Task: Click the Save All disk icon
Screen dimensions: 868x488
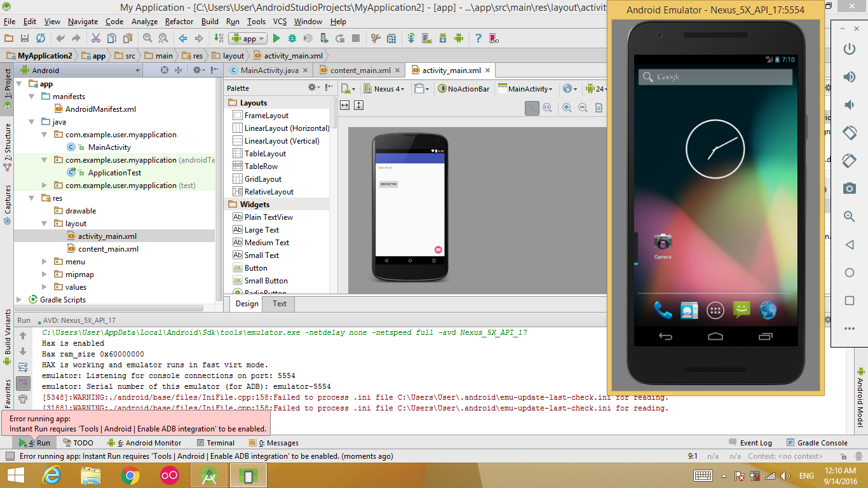Action: 25,39
